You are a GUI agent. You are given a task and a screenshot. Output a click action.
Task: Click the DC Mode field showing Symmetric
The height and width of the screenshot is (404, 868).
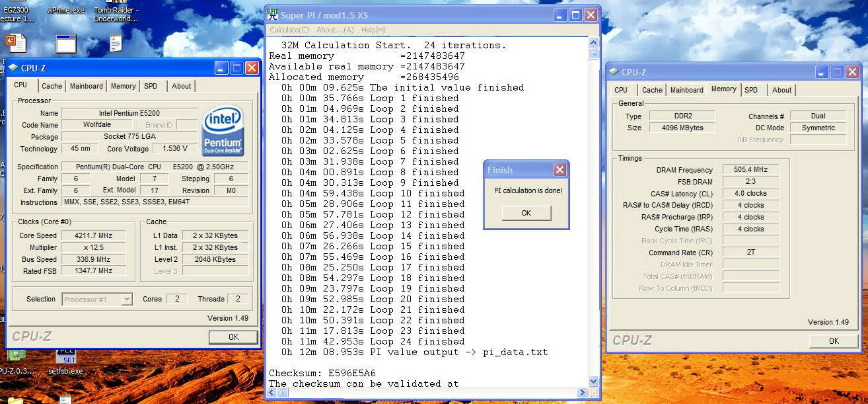tap(818, 128)
